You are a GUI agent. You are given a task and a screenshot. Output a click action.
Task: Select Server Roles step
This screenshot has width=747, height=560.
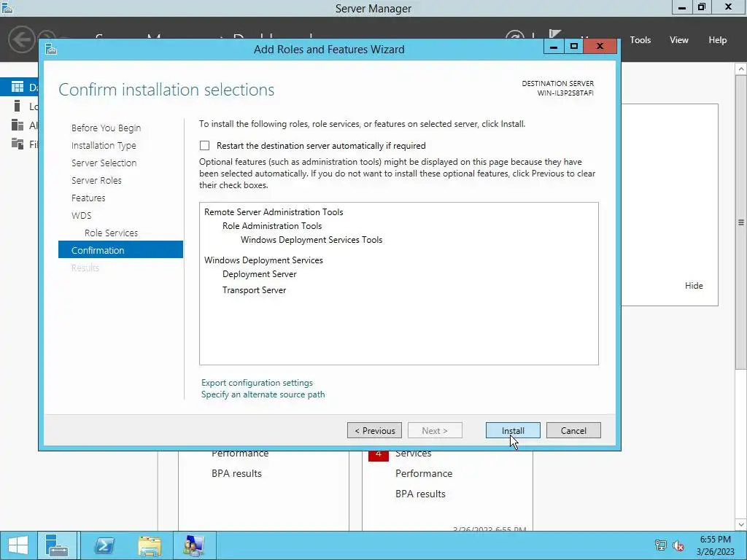96,181
